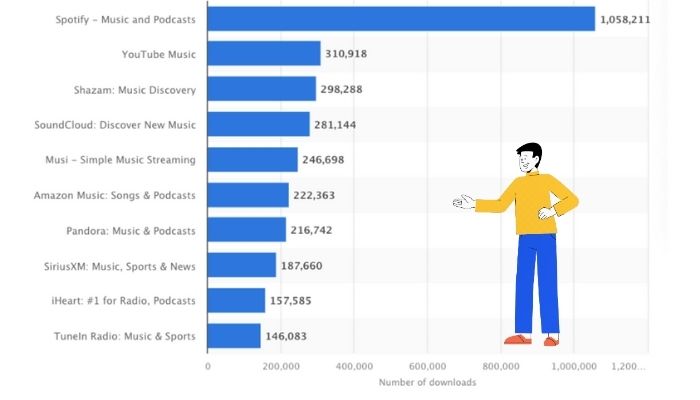The width and height of the screenshot is (700, 400).
Task: Click the Amazon Music: Songs & Podcasts bar
Action: coord(248,195)
